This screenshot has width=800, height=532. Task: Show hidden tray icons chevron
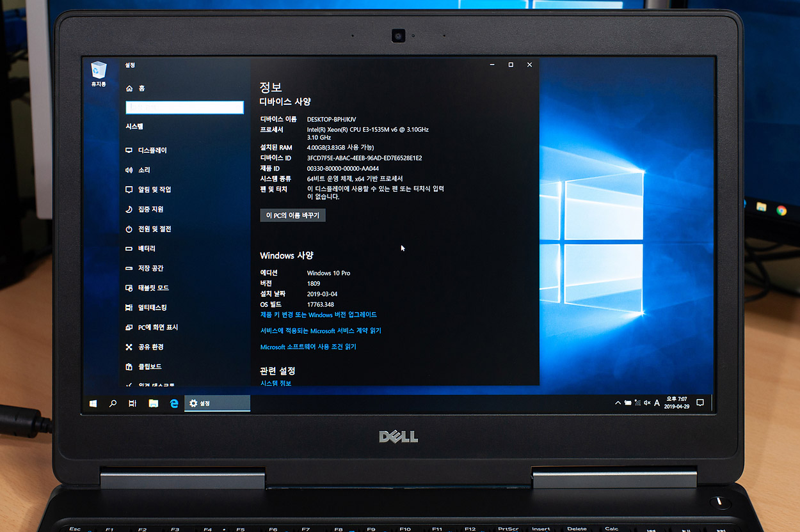pyautogui.click(x=618, y=403)
